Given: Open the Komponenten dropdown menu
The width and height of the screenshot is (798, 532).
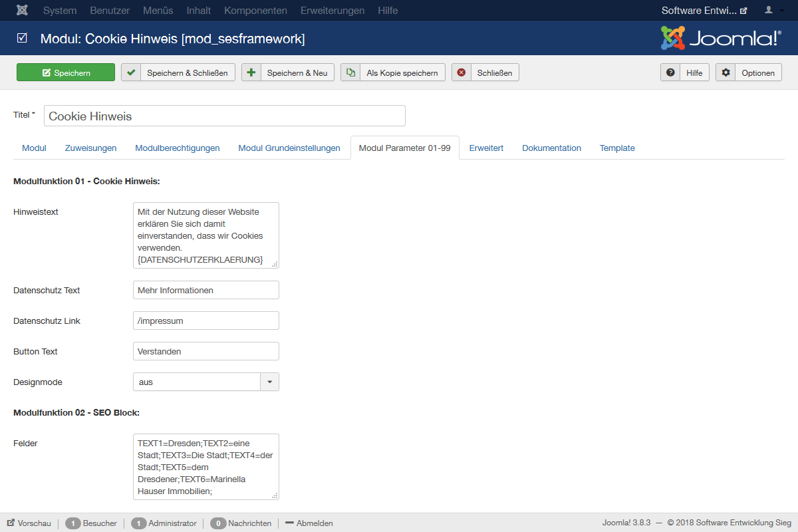Looking at the screenshot, I should pos(256,11).
